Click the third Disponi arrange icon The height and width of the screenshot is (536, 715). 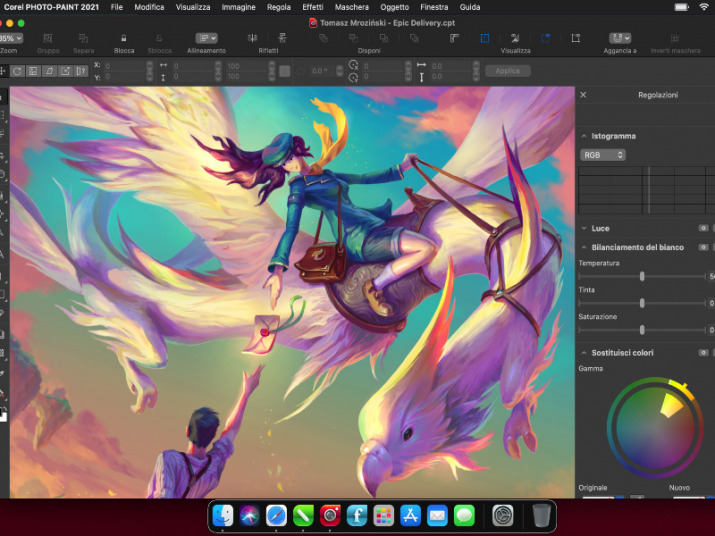tap(384, 38)
